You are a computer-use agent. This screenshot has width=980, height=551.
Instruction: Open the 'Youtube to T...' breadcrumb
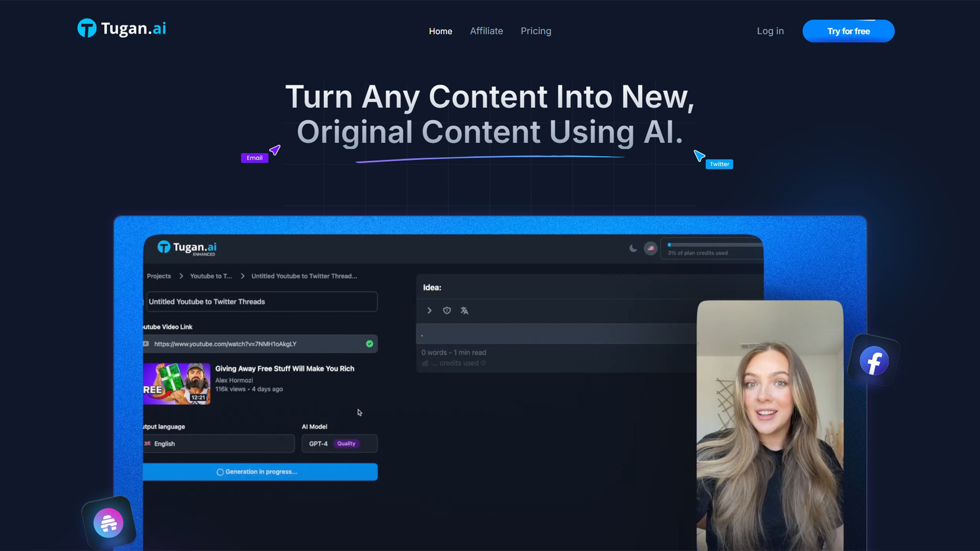pyautogui.click(x=211, y=276)
